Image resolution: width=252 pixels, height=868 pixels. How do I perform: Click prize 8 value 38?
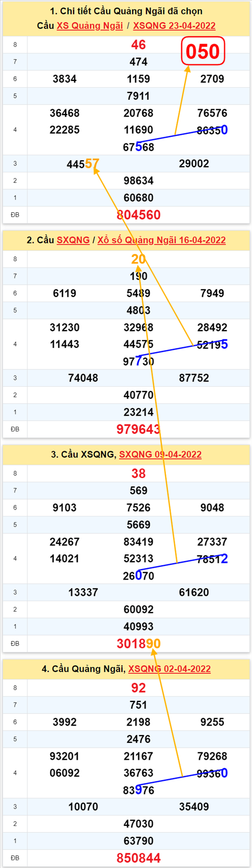pos(139,474)
